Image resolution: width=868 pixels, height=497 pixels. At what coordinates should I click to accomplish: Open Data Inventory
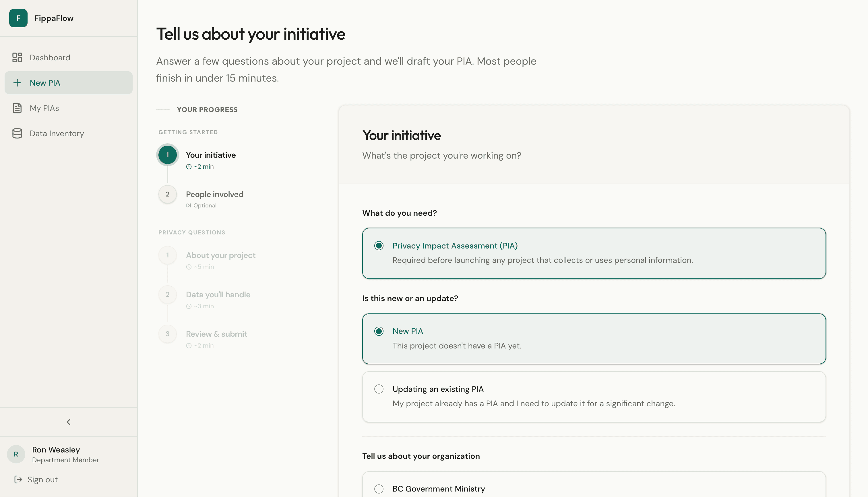[x=69, y=133]
